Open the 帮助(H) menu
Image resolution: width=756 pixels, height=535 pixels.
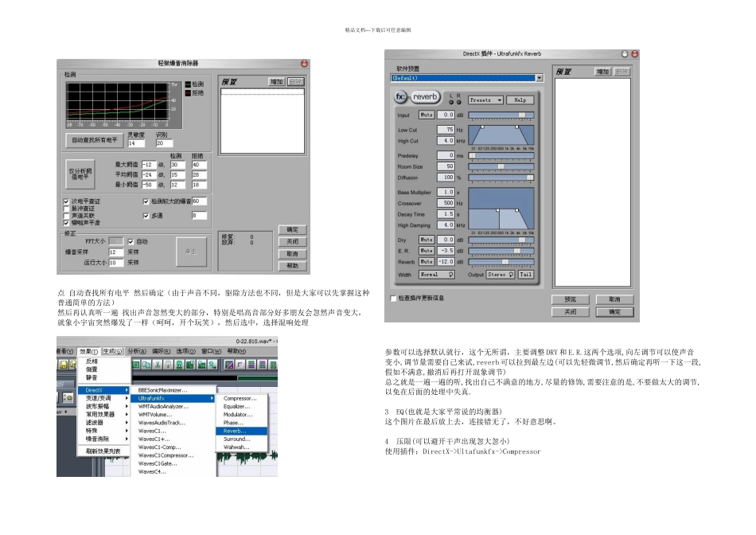tap(236, 351)
